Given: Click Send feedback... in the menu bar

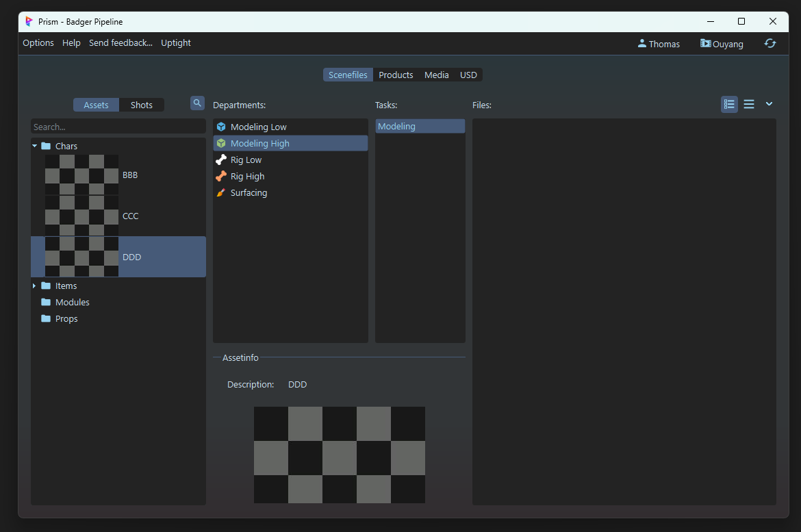Looking at the screenshot, I should pyautogui.click(x=120, y=43).
